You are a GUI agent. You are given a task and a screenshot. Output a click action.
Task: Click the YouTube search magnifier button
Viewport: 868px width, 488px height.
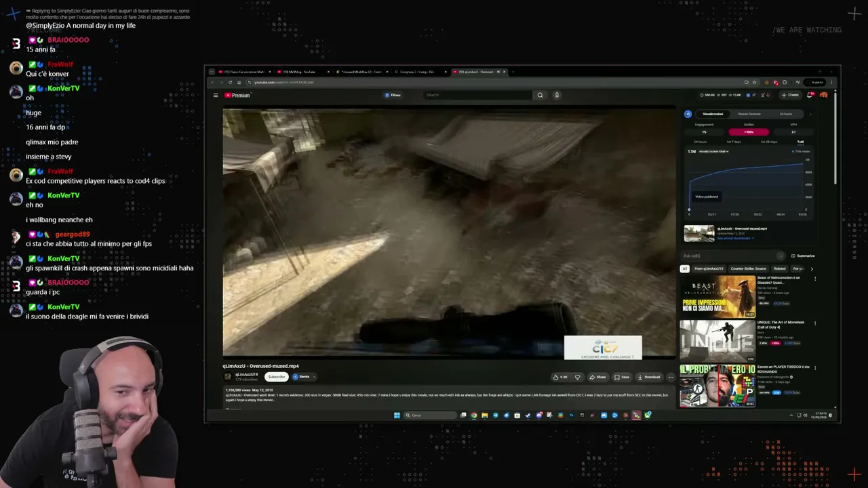tap(540, 95)
